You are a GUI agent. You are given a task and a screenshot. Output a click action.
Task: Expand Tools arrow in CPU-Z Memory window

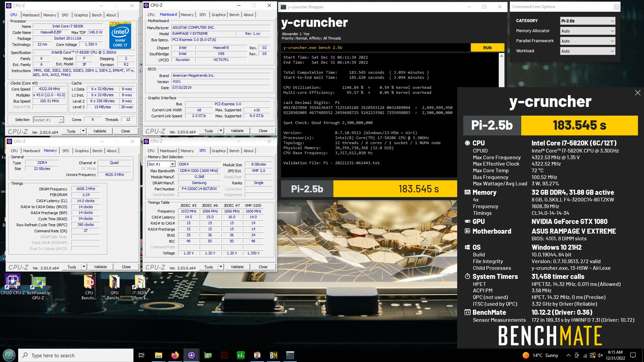tap(84, 267)
